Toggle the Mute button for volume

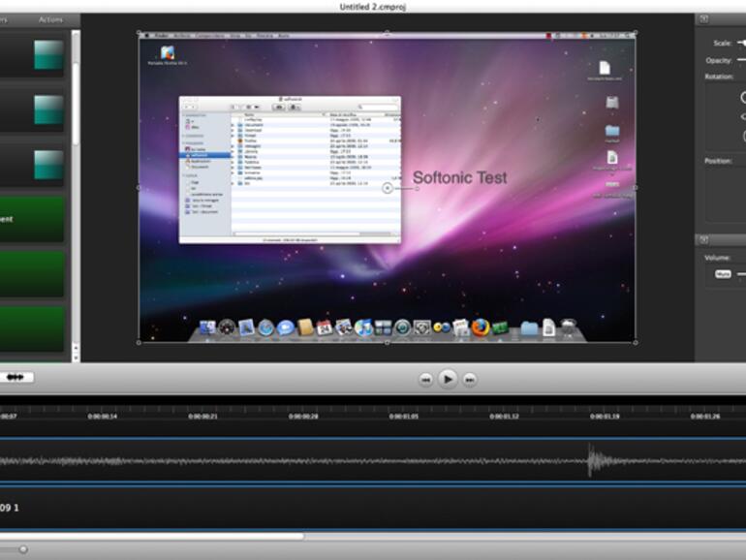coord(723,274)
